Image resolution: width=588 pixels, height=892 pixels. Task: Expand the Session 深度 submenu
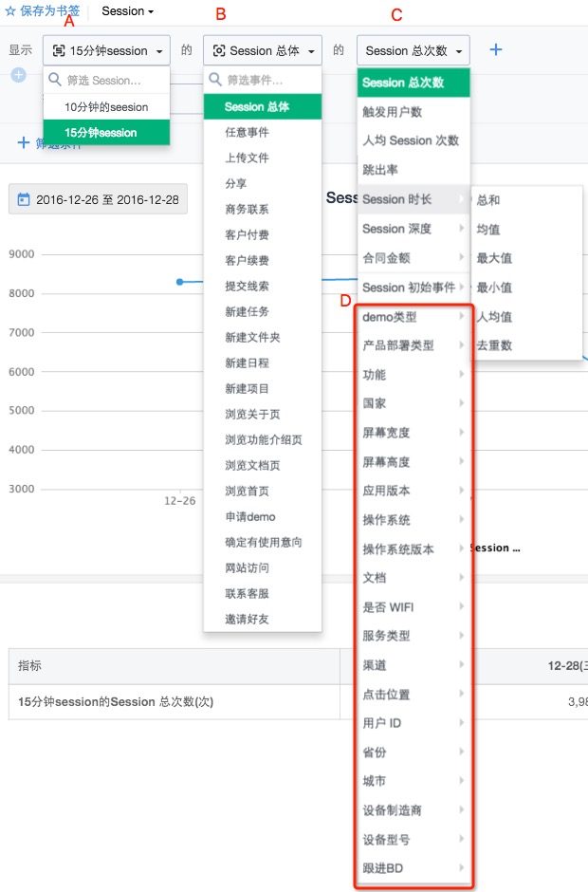413,229
